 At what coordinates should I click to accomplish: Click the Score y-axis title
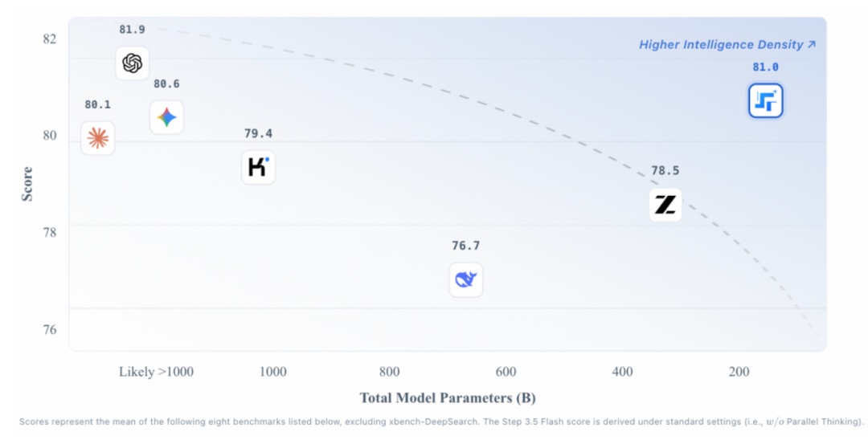point(28,183)
